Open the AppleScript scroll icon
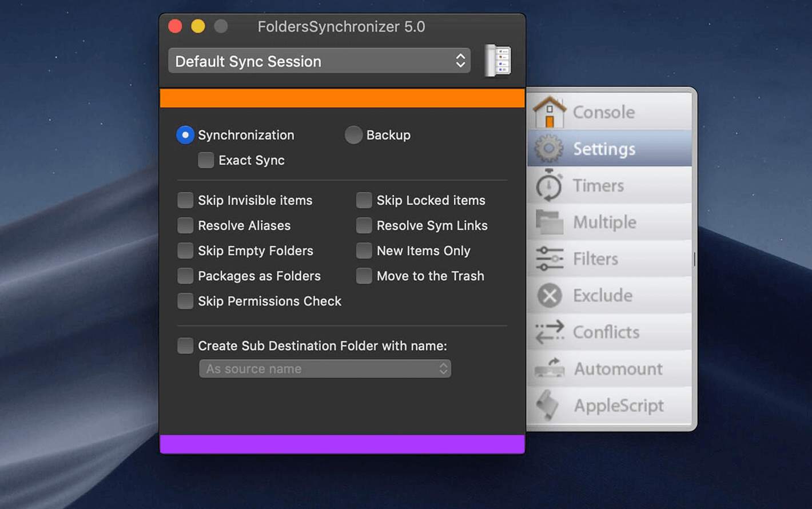 [548, 405]
